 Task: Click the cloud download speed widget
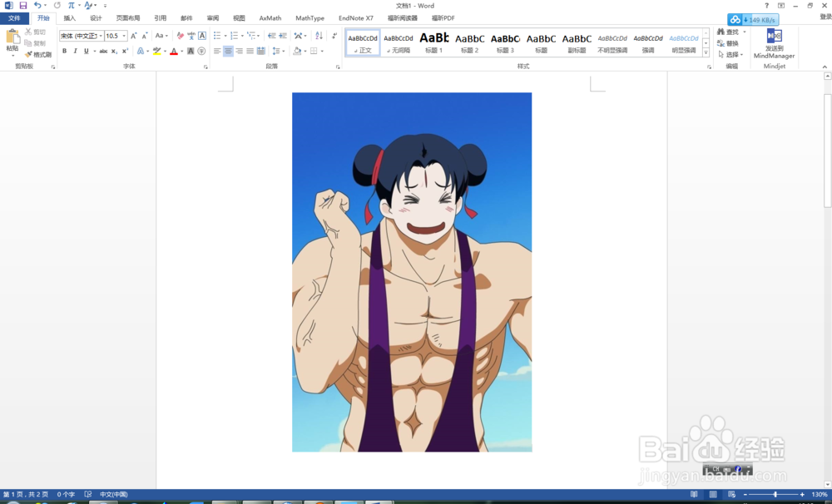(753, 20)
